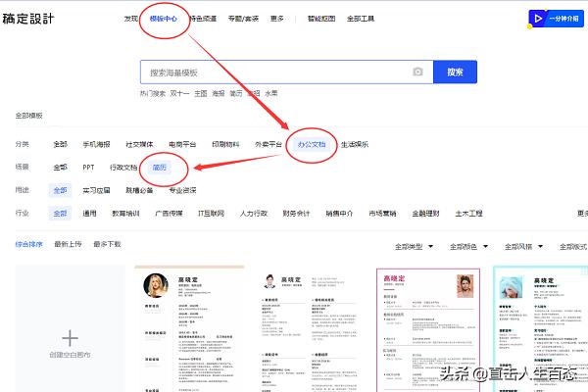Filter industry by 销售中介
588x392 pixels.
[339, 214]
